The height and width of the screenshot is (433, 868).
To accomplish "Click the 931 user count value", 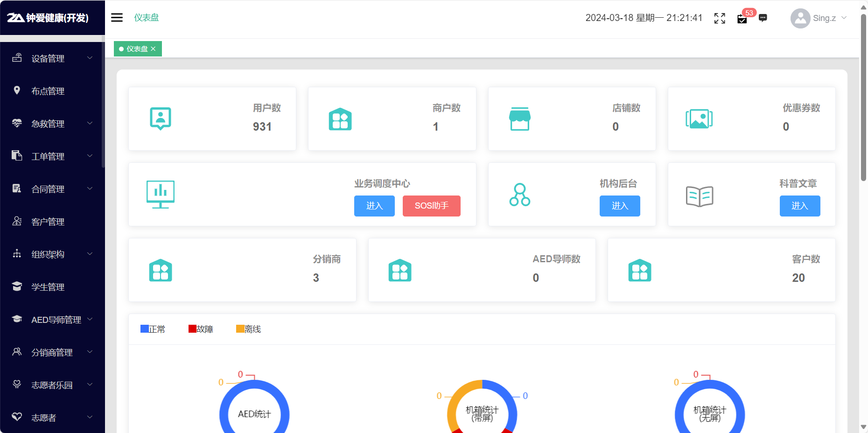I will [262, 126].
